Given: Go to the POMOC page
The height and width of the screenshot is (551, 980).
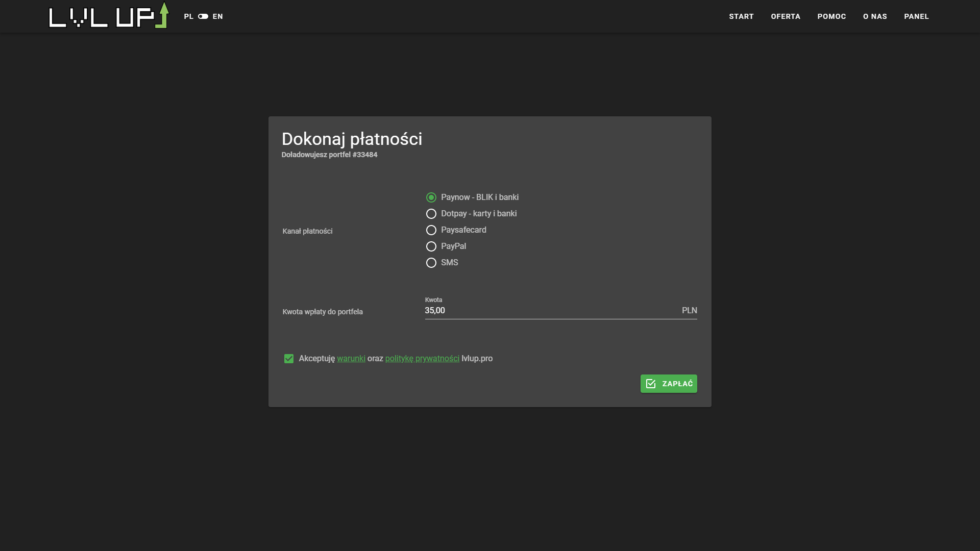Looking at the screenshot, I should (x=831, y=16).
